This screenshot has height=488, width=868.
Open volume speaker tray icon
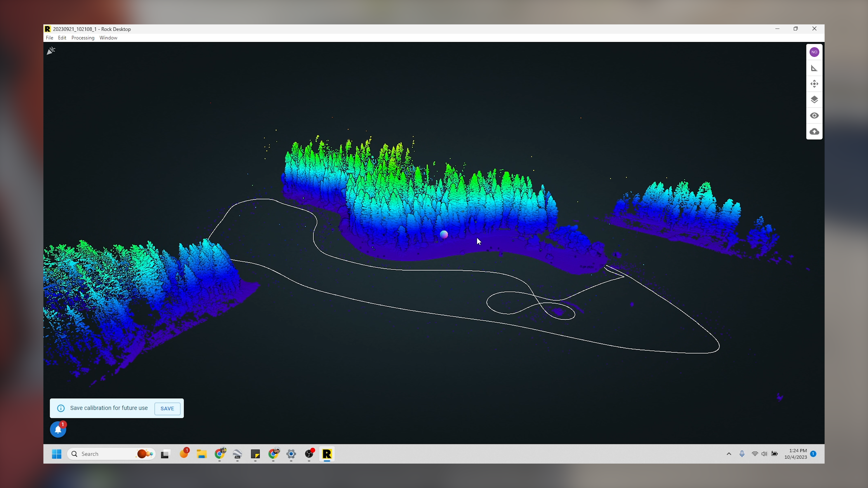(x=764, y=454)
